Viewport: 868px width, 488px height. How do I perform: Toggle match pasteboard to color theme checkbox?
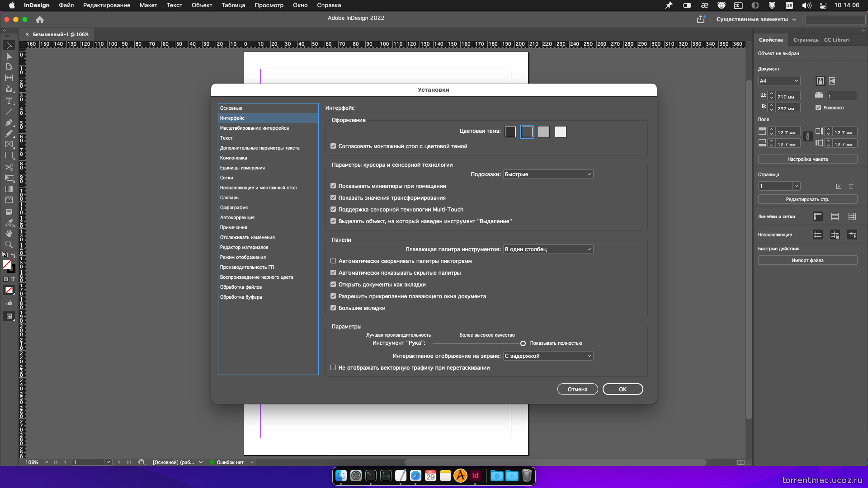333,146
